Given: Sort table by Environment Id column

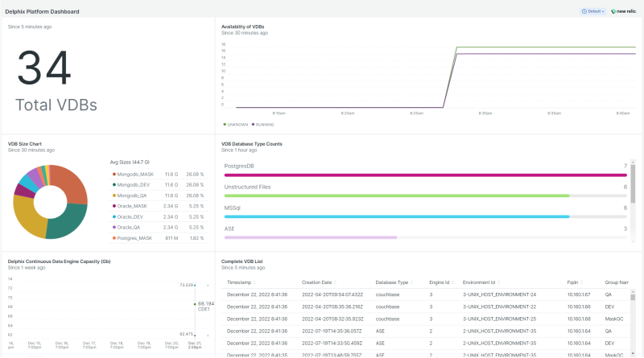Looking at the screenshot, I should coord(481,282).
